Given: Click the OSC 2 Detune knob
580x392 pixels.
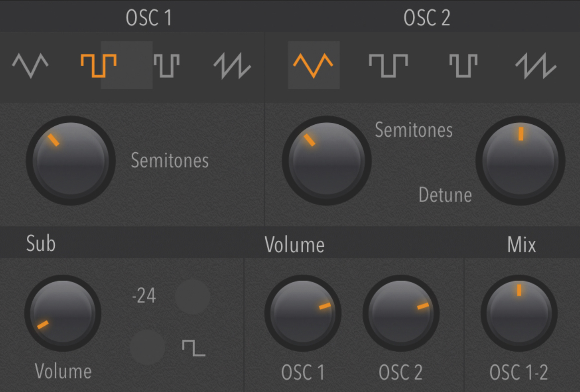Looking at the screenshot, I should tap(520, 161).
